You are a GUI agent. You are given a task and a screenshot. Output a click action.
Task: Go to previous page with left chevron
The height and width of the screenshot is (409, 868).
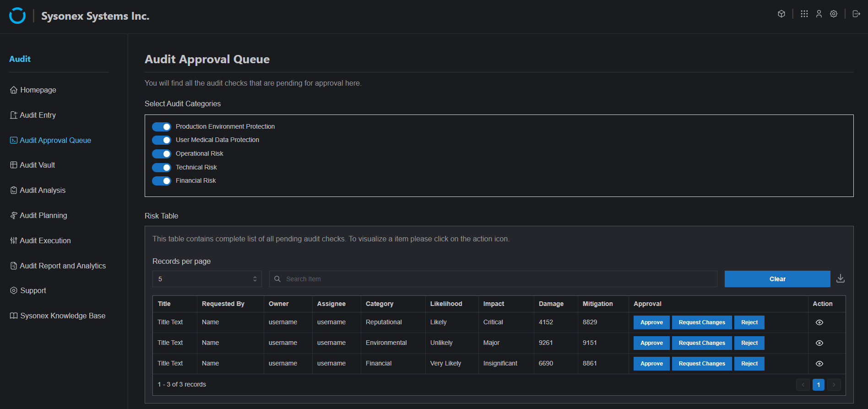(803, 385)
